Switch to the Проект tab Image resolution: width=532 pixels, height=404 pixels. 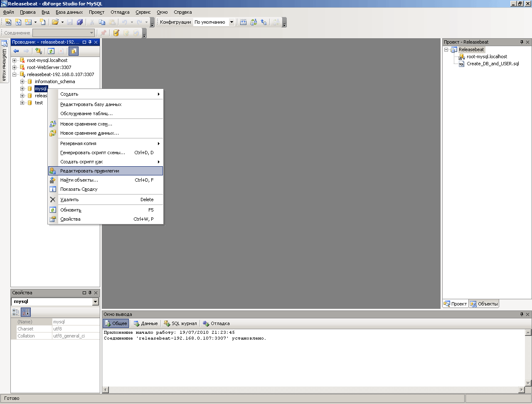point(456,304)
